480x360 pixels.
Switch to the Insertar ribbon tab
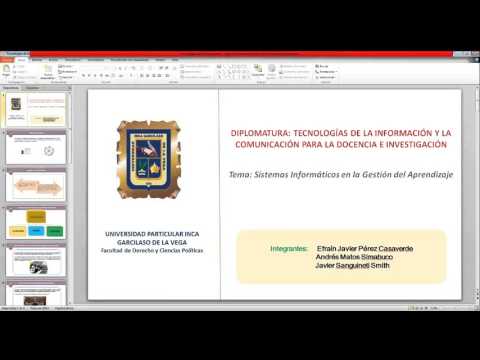37,60
